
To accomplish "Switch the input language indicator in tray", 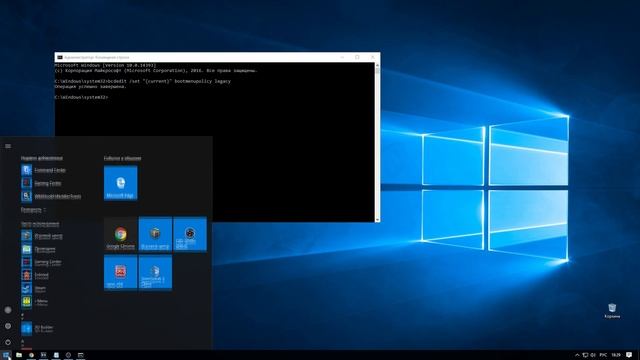I will pos(603,355).
